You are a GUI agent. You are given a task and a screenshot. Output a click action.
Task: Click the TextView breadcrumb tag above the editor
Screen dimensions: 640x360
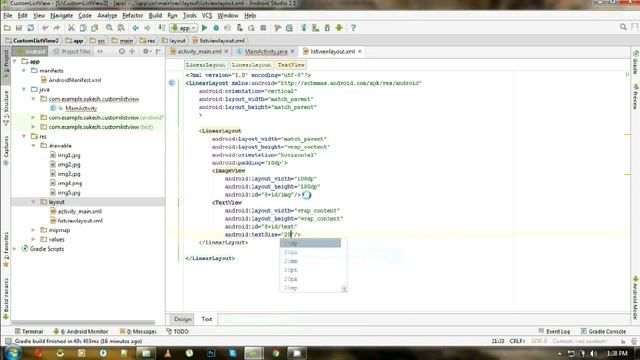click(x=291, y=65)
